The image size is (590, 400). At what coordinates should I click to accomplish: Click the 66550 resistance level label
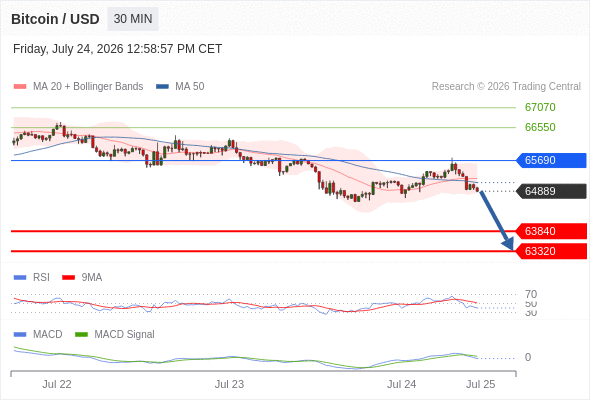[x=540, y=127]
